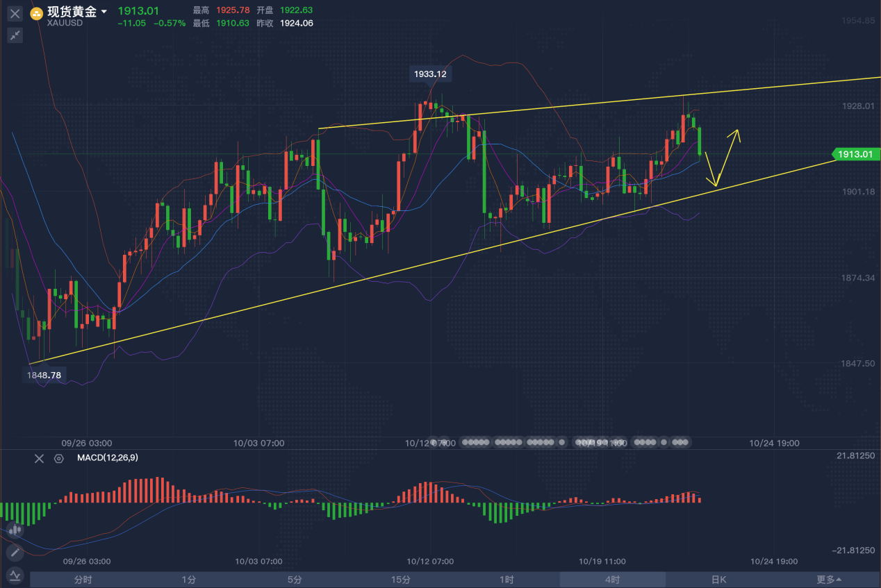The image size is (881, 588).
Task: Switch chart to 15分 interval
Action: [x=400, y=580]
